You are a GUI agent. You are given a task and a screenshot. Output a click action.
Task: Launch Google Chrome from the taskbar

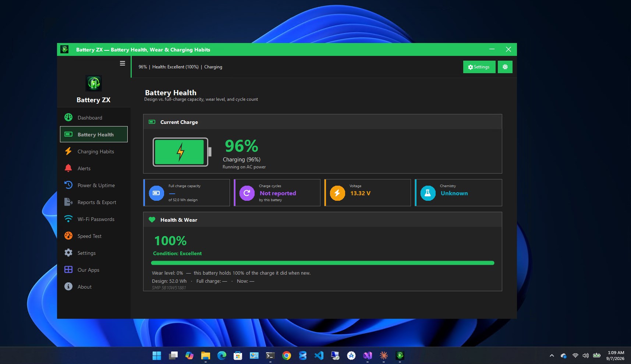[287, 356]
